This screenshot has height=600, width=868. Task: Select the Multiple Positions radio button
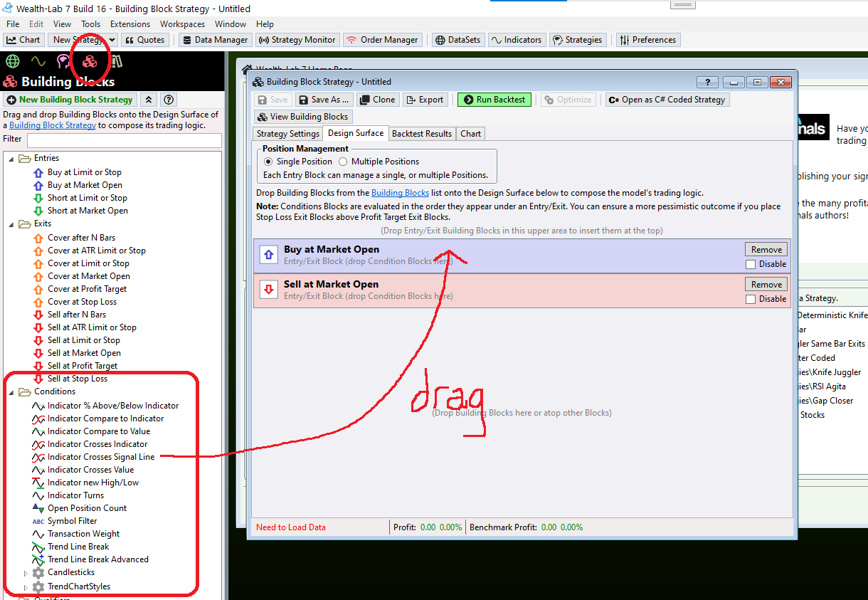click(x=343, y=162)
